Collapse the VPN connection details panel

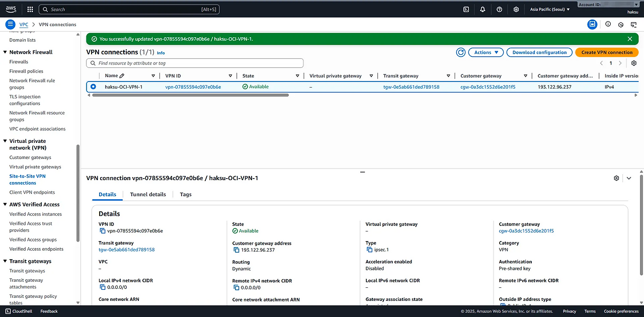coord(629,178)
